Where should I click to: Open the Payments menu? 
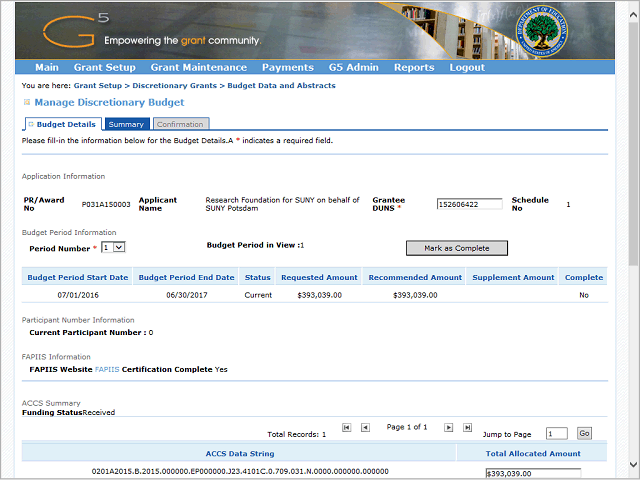288,67
